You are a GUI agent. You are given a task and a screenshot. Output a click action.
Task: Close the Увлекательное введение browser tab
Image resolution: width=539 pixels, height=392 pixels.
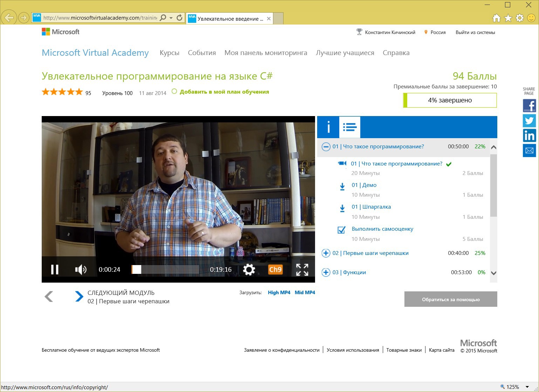tap(269, 19)
